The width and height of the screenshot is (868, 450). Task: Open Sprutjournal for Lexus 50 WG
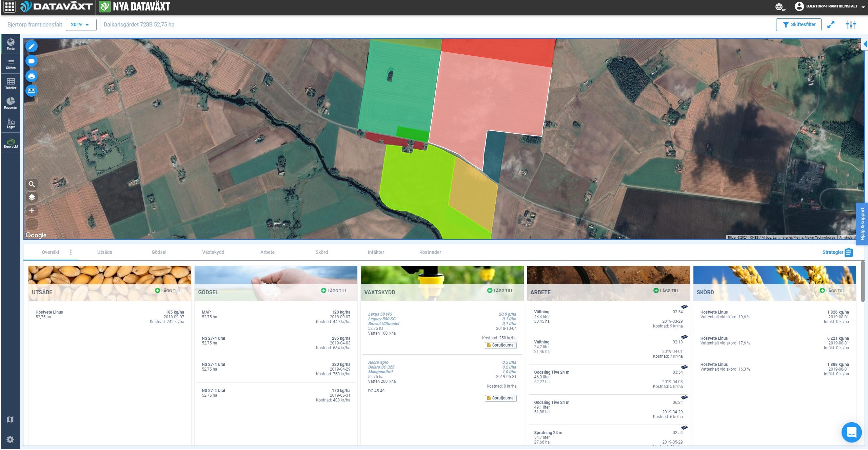pyautogui.click(x=500, y=345)
